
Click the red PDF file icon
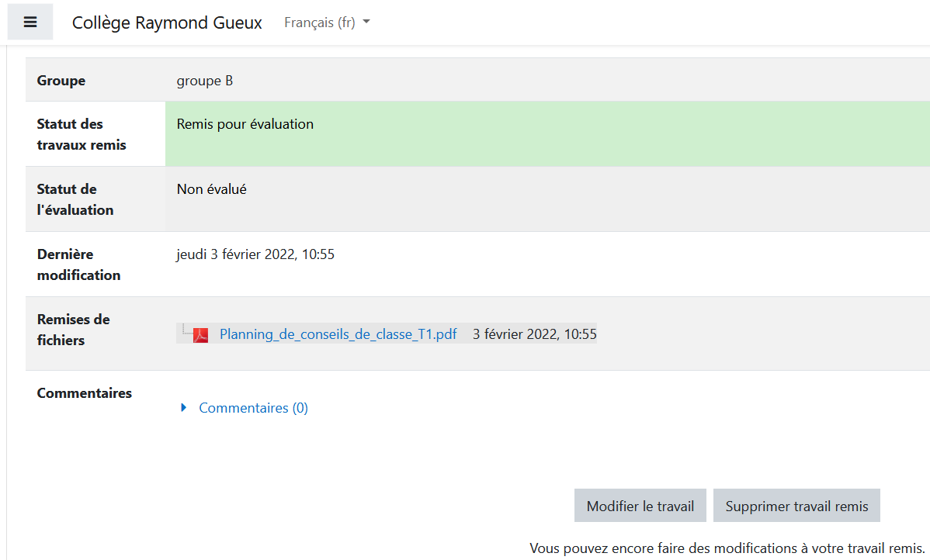click(201, 335)
